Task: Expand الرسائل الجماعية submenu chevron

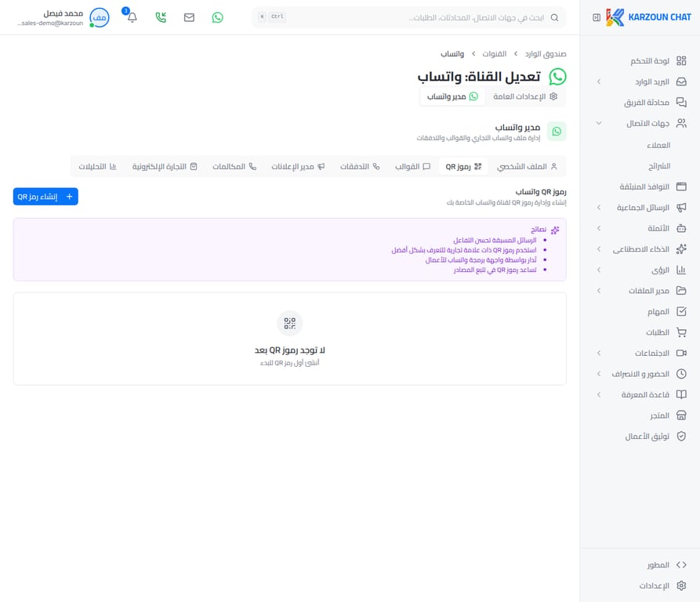Action: coord(599,208)
